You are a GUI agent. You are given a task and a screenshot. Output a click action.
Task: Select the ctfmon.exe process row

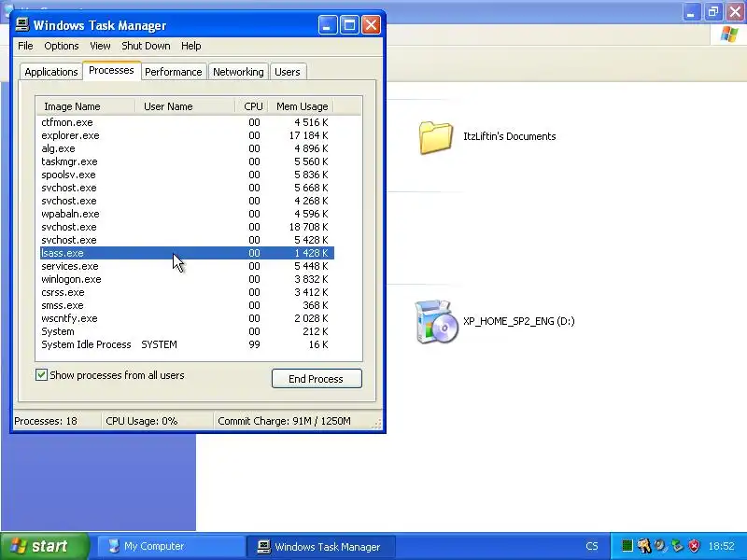(187, 122)
